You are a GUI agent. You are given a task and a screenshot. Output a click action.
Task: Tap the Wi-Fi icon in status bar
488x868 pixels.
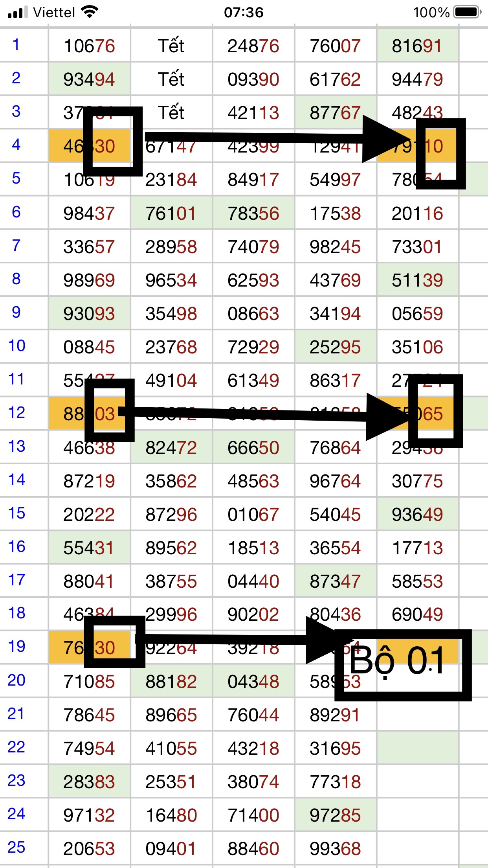[90, 13]
